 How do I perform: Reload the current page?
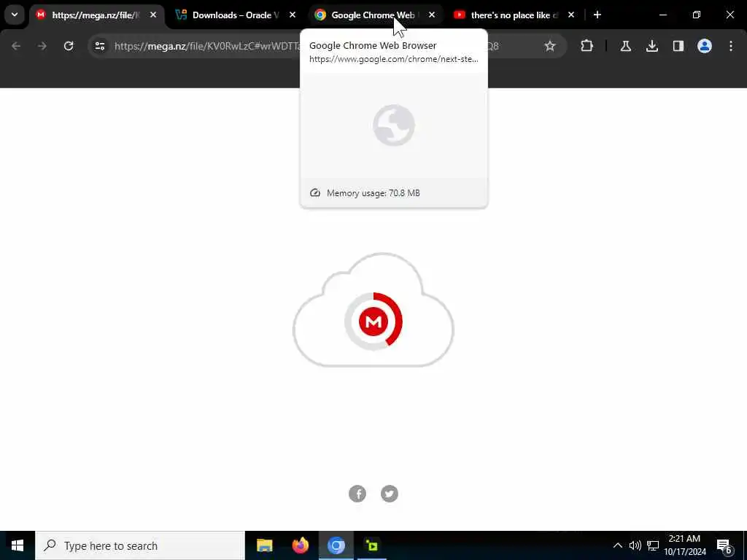click(x=69, y=46)
